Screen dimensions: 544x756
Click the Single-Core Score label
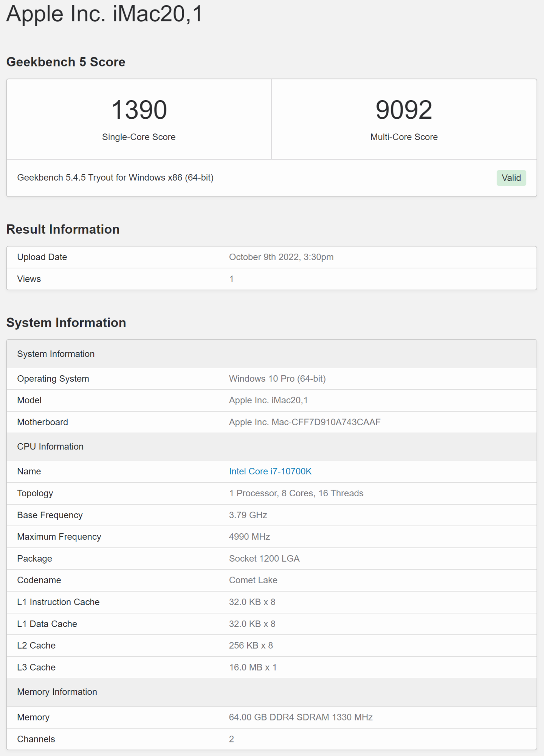[x=139, y=137]
